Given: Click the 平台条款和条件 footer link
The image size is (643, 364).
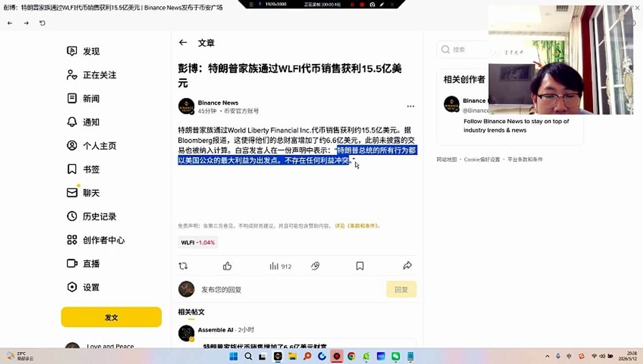Looking at the screenshot, I should tap(525, 159).
